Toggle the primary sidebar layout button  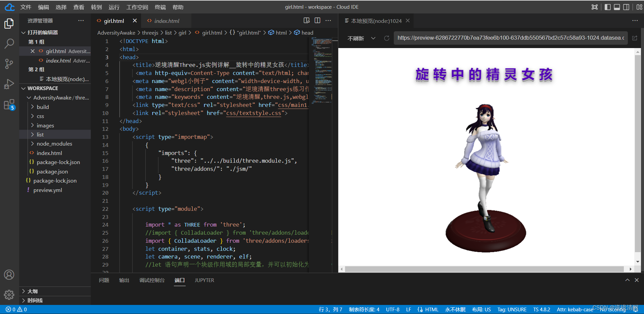click(607, 7)
